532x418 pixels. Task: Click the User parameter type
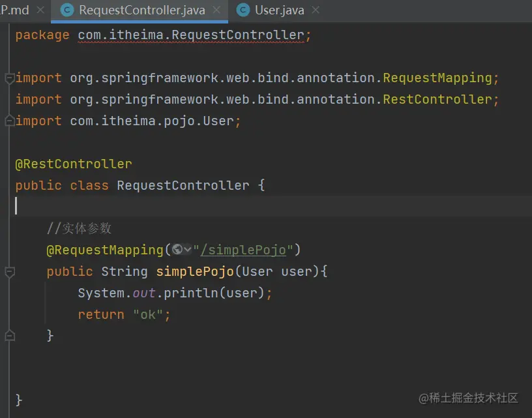point(258,272)
